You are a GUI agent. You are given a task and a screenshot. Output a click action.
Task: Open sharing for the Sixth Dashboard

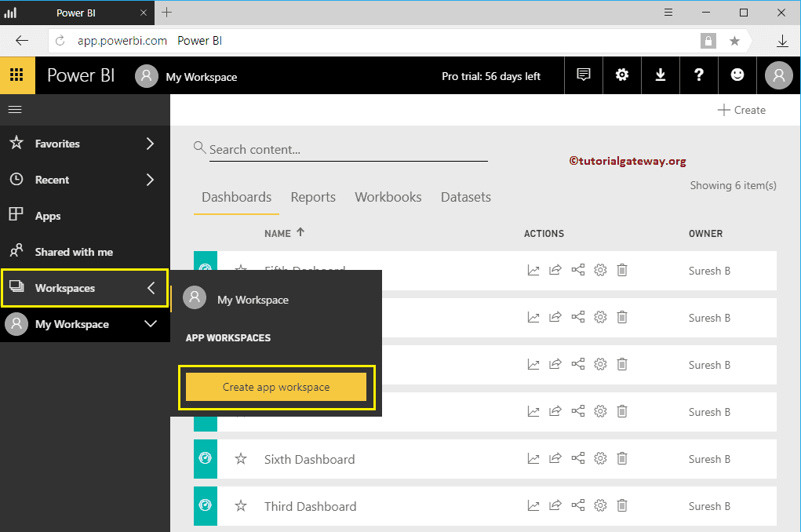point(577,458)
